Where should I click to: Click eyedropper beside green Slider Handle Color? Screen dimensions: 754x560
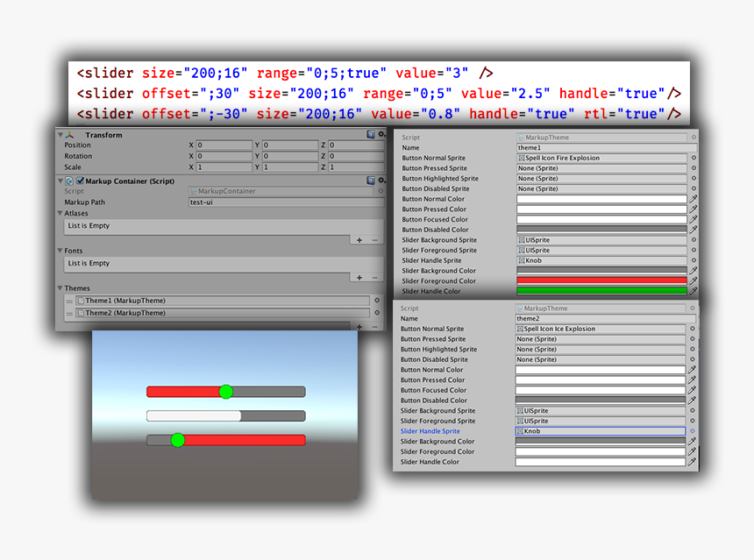point(694,289)
